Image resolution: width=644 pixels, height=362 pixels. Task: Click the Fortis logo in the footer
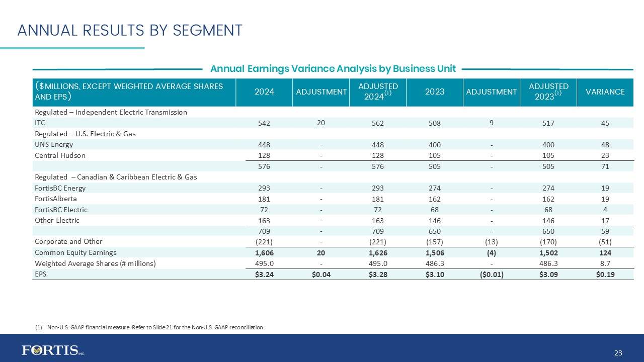point(49,350)
